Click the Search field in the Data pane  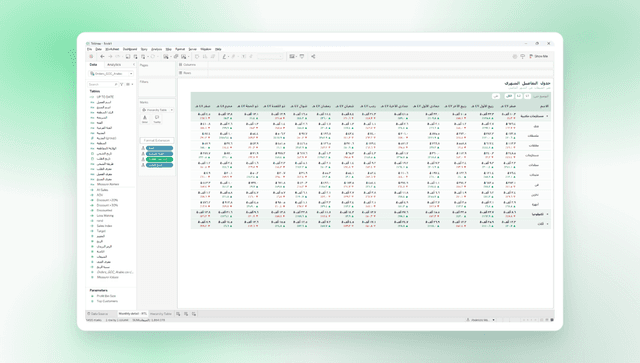[x=103, y=84]
